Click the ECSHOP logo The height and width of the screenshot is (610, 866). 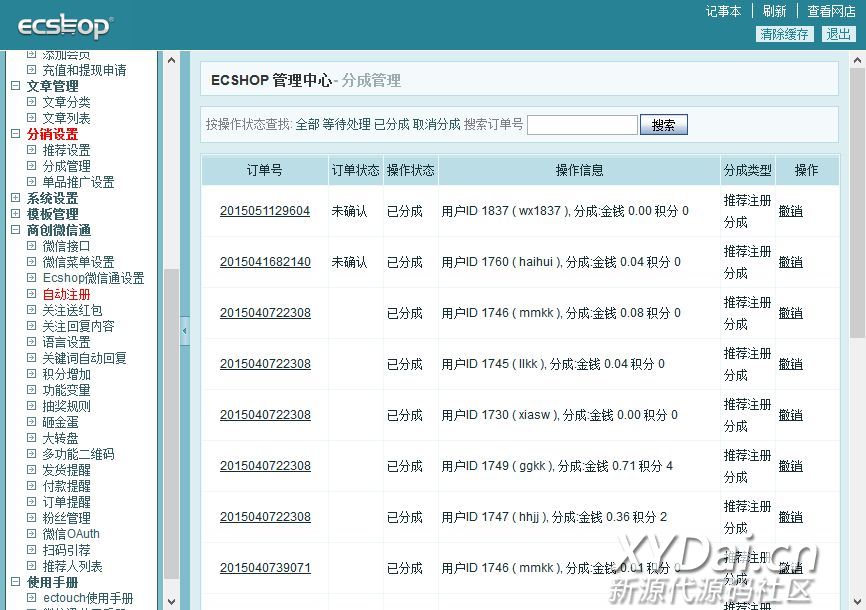[x=65, y=25]
